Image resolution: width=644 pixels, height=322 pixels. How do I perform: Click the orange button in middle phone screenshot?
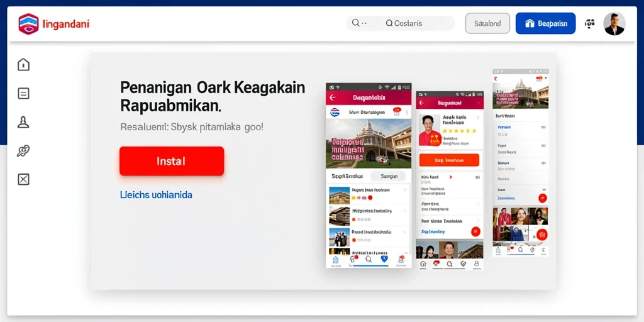point(449,160)
